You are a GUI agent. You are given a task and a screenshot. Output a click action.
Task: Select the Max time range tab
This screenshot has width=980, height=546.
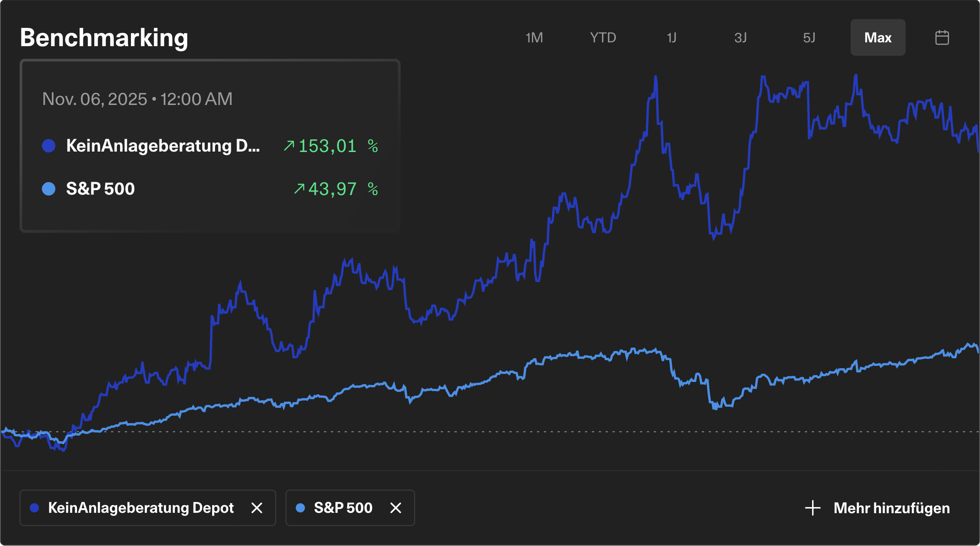point(878,37)
